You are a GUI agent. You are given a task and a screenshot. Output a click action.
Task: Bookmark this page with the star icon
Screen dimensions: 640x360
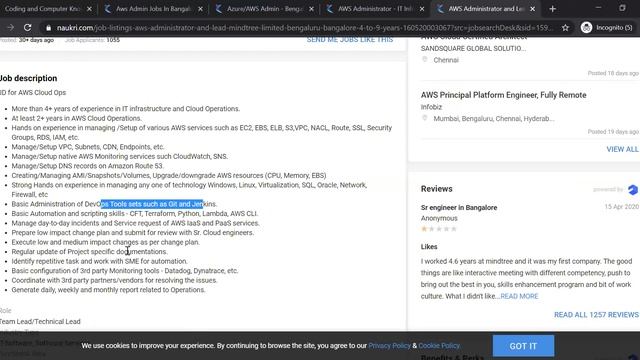[565, 27]
